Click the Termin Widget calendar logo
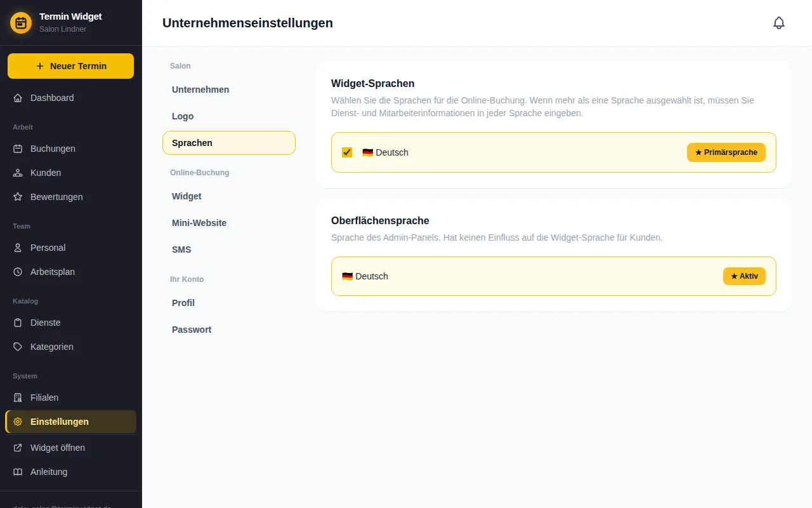The image size is (812, 508). tap(21, 23)
